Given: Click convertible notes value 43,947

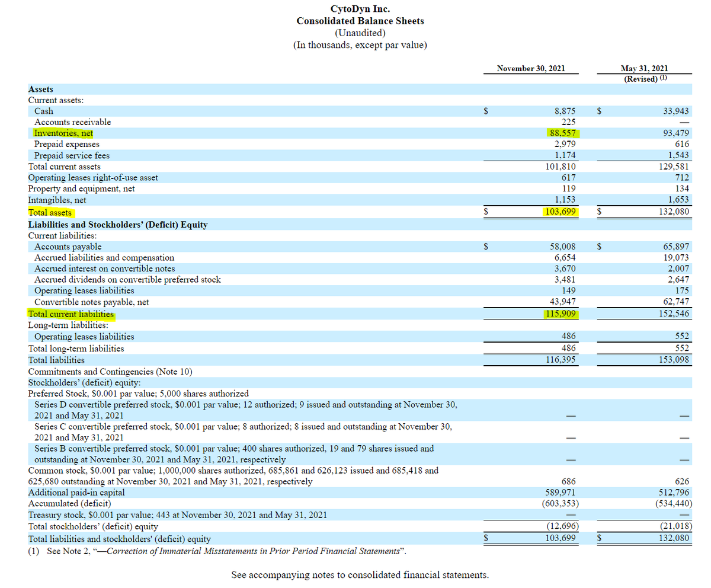Looking at the screenshot, I should 563,302.
